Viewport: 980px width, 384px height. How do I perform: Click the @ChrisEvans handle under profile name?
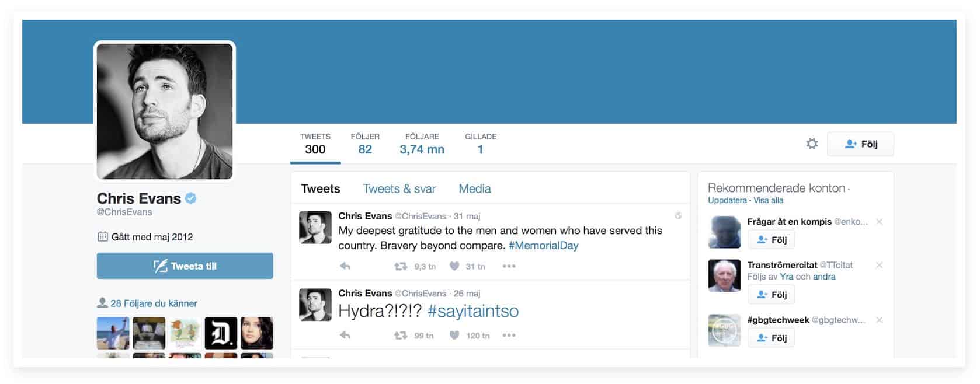tap(124, 212)
